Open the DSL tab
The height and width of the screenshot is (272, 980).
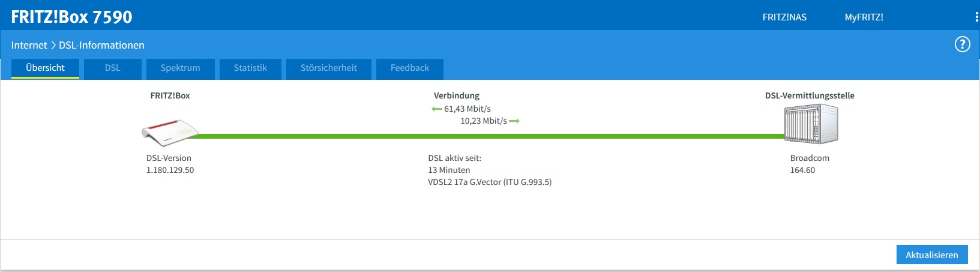click(x=112, y=68)
